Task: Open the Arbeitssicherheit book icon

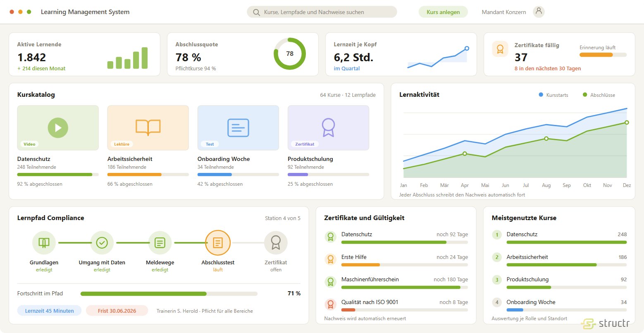Action: coord(148,128)
